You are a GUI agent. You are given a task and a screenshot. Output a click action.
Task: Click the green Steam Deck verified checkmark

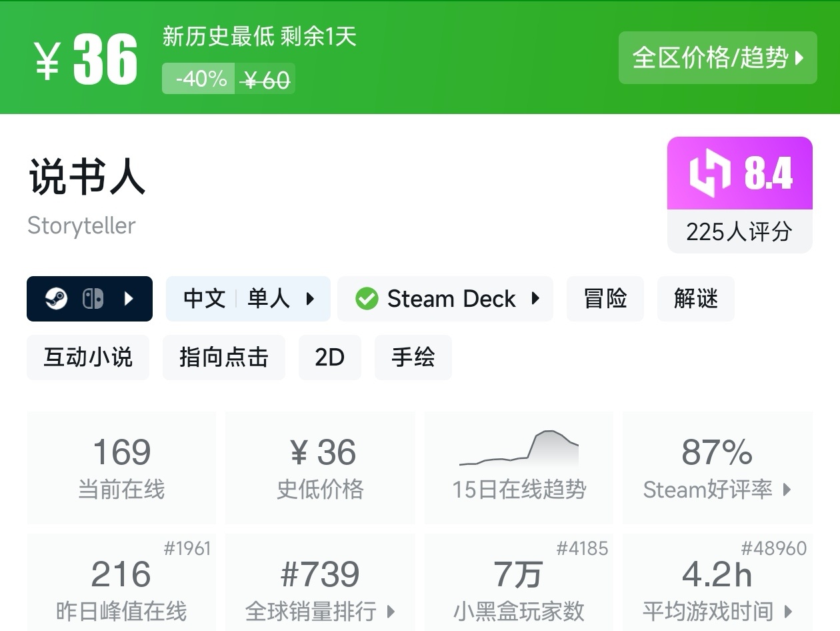click(x=366, y=299)
